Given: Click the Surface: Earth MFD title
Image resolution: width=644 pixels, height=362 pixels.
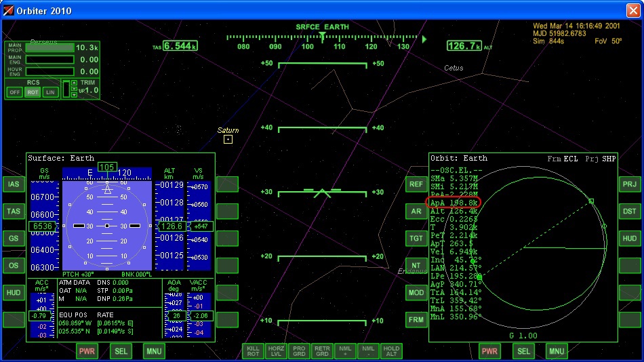Looking at the screenshot, I should [61, 158].
